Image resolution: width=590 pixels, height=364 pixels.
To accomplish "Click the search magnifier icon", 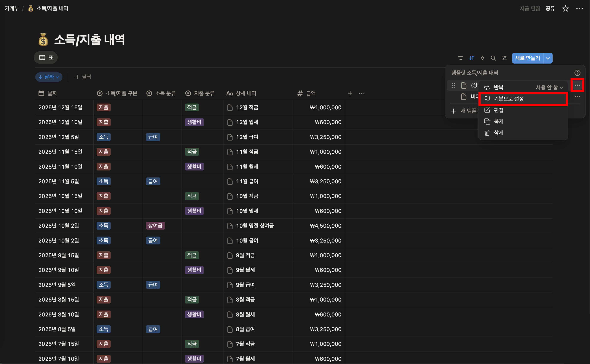I will tap(493, 58).
